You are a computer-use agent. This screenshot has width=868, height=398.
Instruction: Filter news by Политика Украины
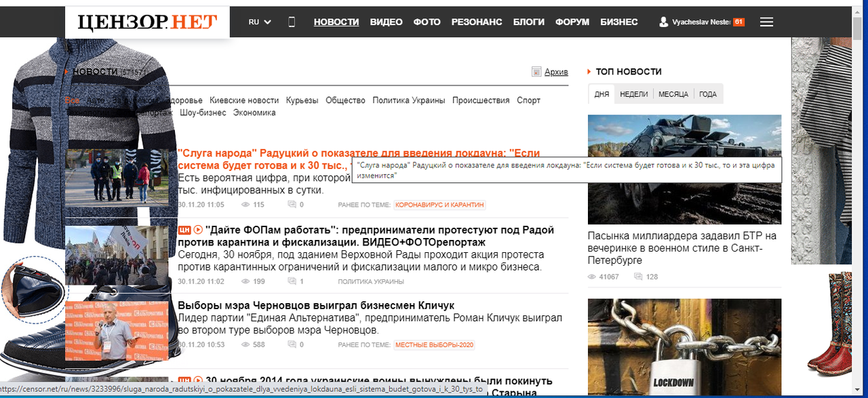[x=409, y=100]
